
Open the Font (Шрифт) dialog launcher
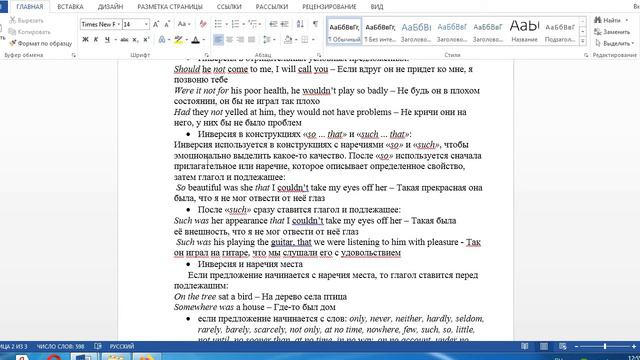coord(207,55)
